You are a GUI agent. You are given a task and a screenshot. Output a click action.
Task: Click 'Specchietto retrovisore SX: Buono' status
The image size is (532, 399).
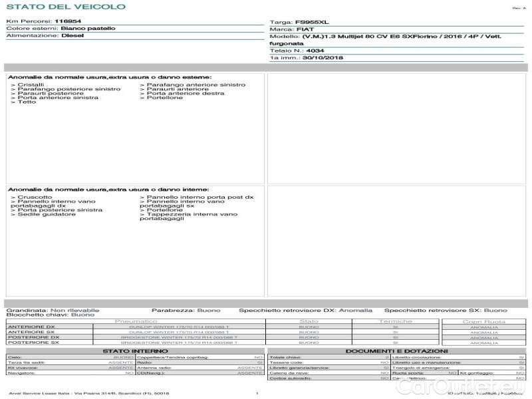tap(446, 311)
